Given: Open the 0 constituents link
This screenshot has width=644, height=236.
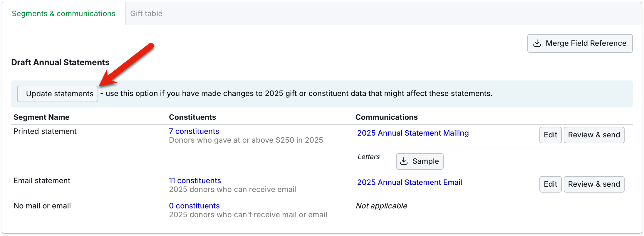Looking at the screenshot, I should [x=194, y=206].
